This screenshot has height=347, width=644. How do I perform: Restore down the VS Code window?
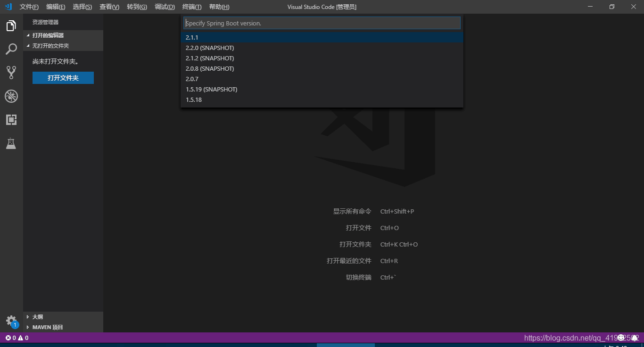[x=612, y=7]
